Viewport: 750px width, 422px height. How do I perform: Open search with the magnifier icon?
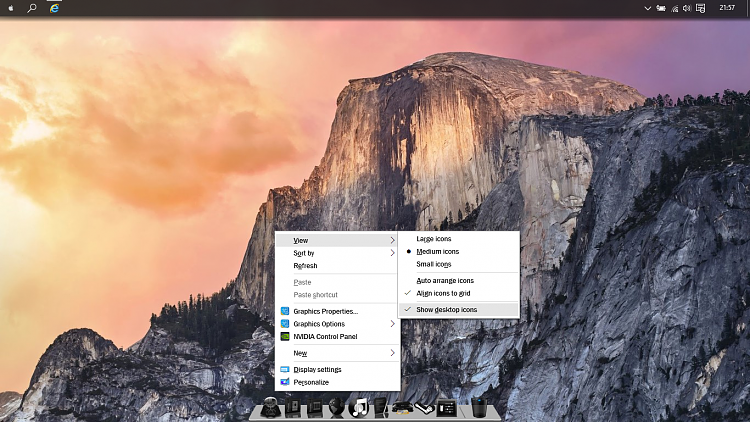click(32, 8)
